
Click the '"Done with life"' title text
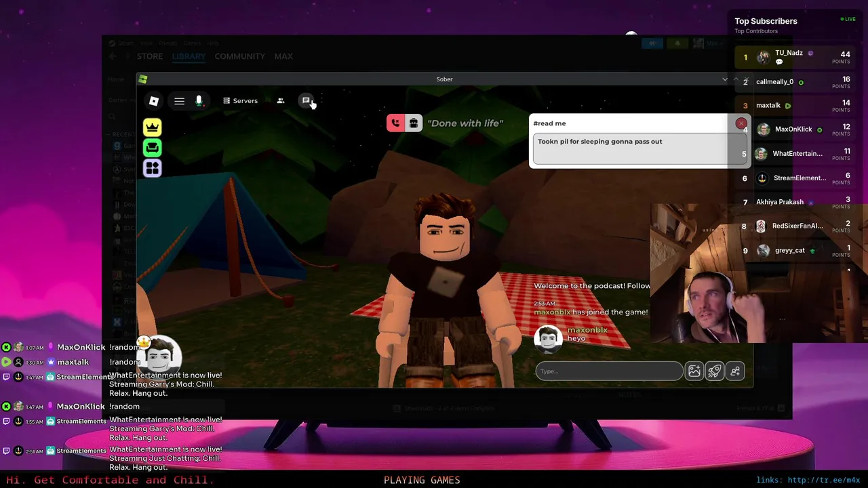coord(465,123)
